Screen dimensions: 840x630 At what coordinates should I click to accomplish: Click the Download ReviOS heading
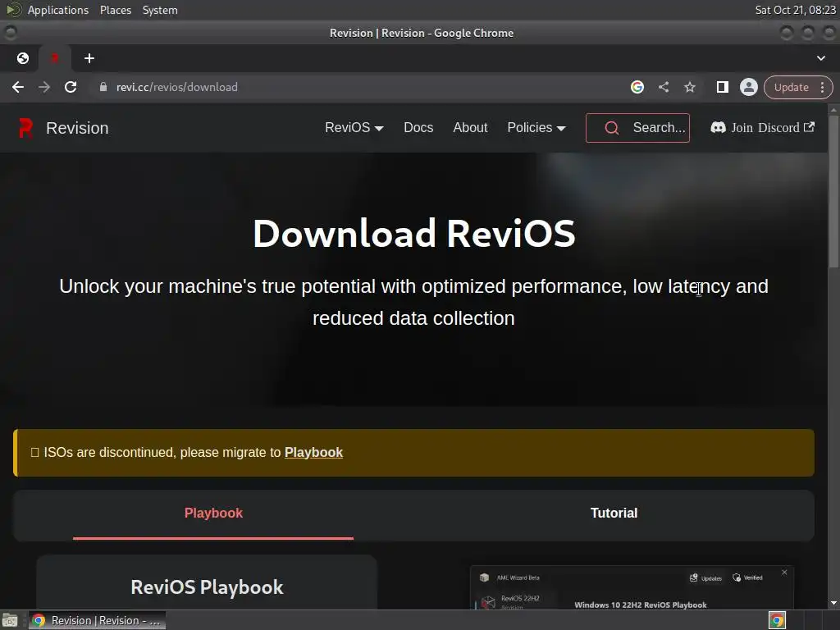point(413,234)
